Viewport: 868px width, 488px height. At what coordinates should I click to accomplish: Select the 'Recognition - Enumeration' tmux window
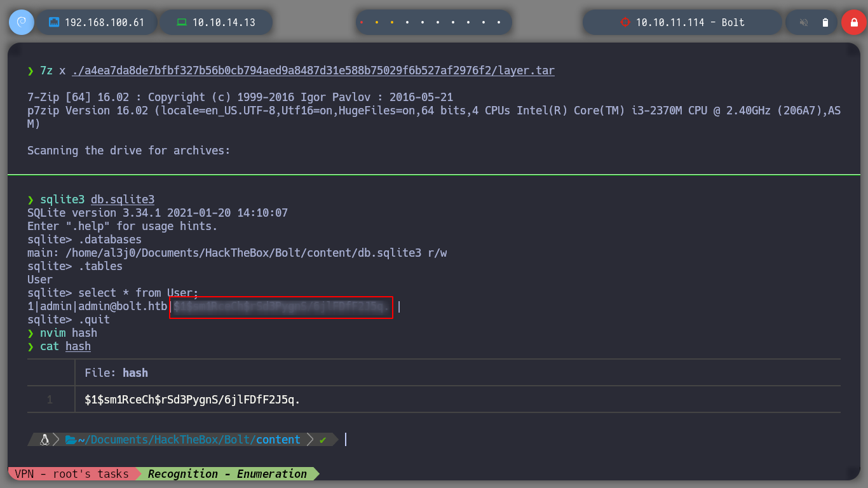click(x=227, y=473)
